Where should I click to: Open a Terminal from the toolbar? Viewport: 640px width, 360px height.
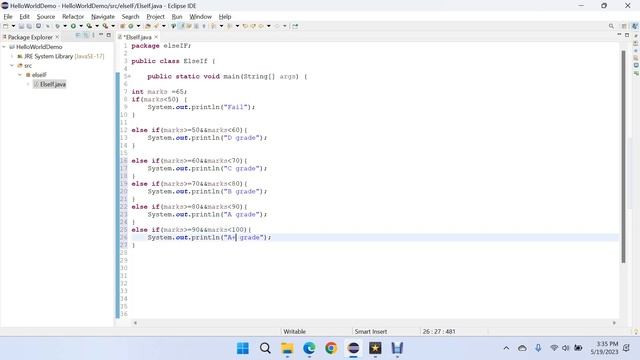click(x=38, y=26)
